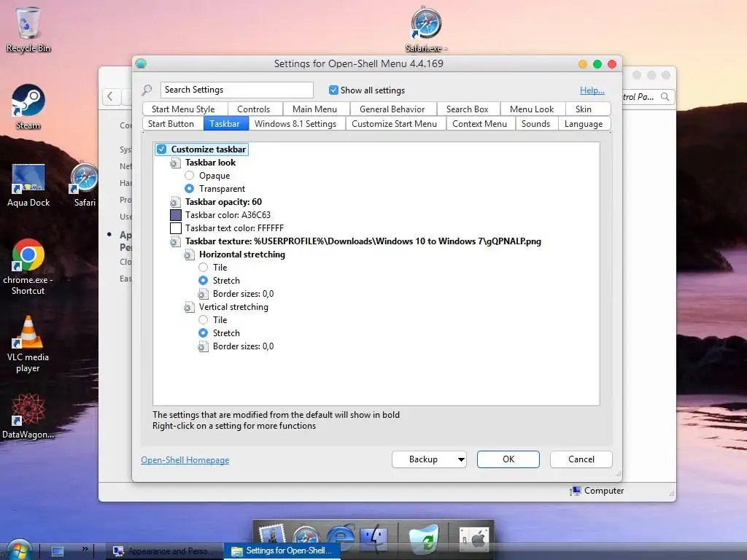Select the Opaque taskbar look option
The height and width of the screenshot is (560, 747).
click(189, 176)
